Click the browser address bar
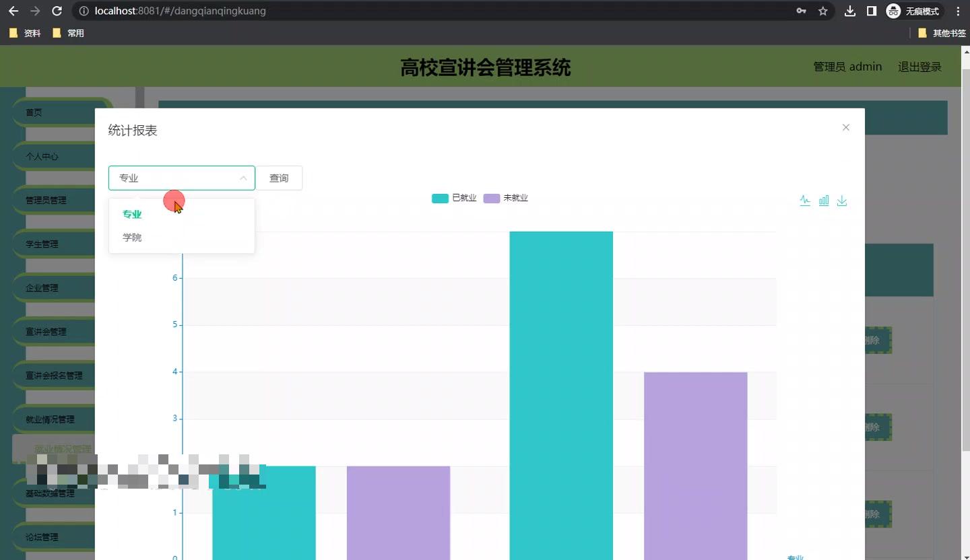 pyautogui.click(x=431, y=11)
